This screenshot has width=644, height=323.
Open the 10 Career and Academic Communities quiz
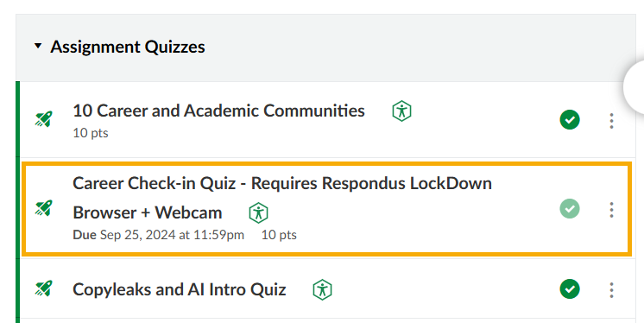[219, 111]
